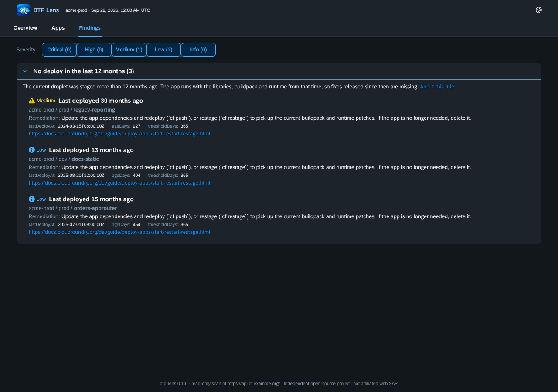This screenshot has height=392, width=558.
Task: Toggle the High (0) severity filter
Action: [x=94, y=50]
